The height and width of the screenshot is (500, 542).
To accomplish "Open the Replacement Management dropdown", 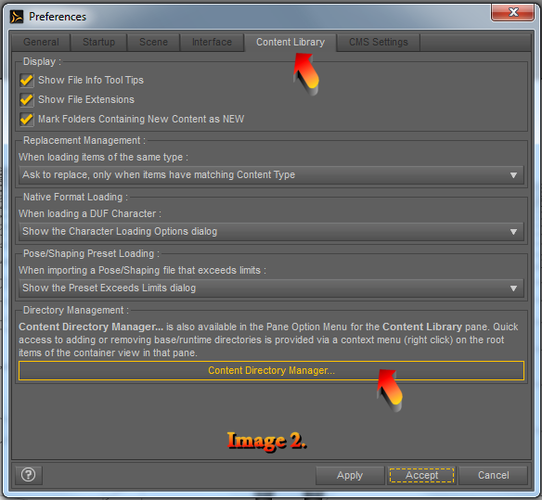I will pyautogui.click(x=271, y=175).
